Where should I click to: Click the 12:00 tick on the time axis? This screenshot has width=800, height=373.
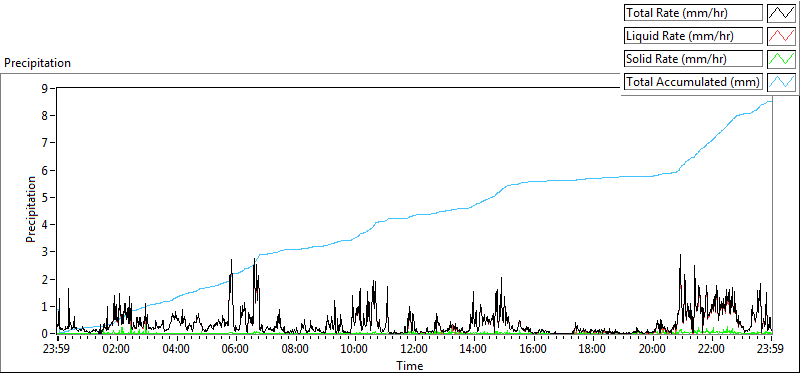(414, 350)
